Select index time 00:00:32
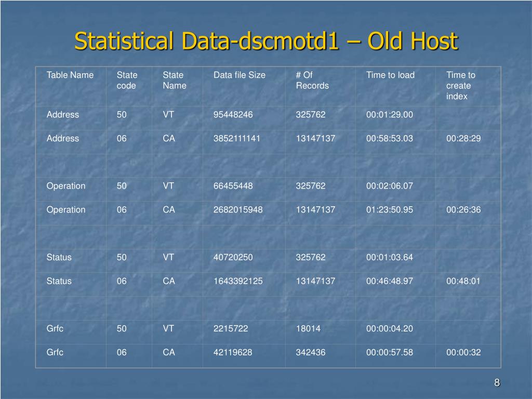The width and height of the screenshot is (532, 399). (x=463, y=352)
